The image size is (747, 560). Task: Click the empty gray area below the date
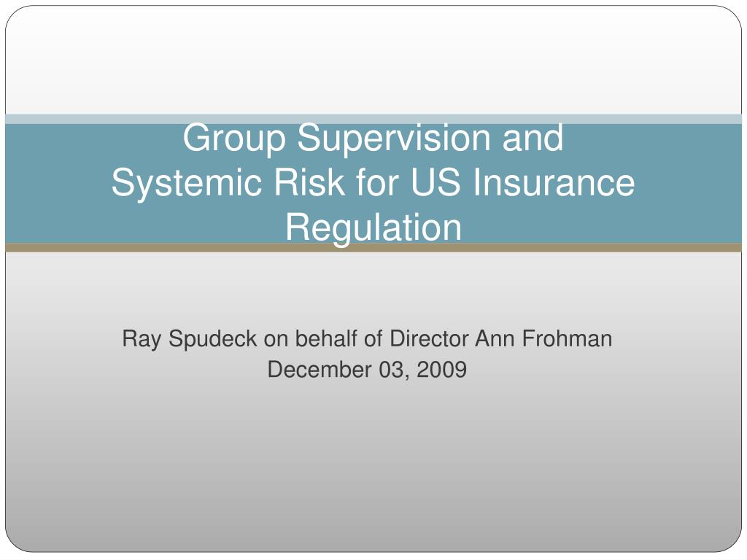tap(373, 467)
